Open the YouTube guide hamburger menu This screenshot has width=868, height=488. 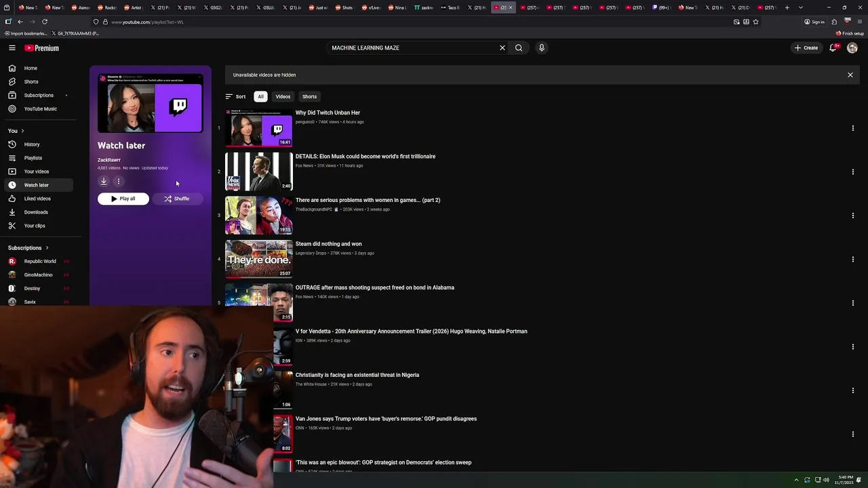tap(12, 48)
